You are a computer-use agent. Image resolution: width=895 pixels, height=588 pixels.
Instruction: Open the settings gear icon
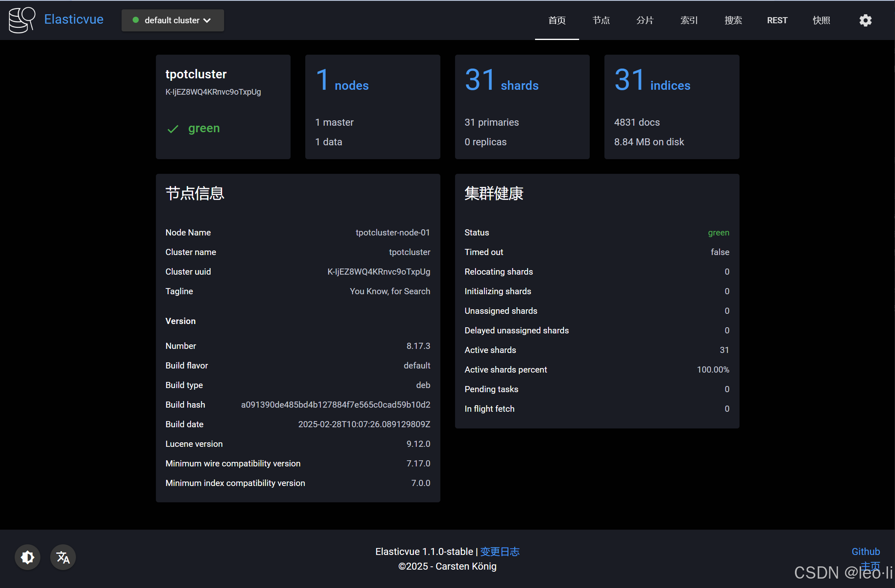pyautogui.click(x=865, y=20)
